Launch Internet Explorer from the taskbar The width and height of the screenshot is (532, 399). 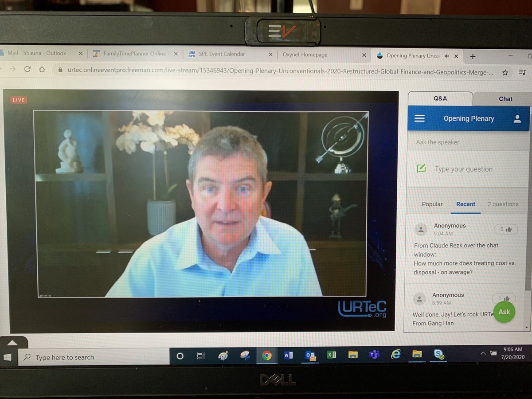pos(395,354)
